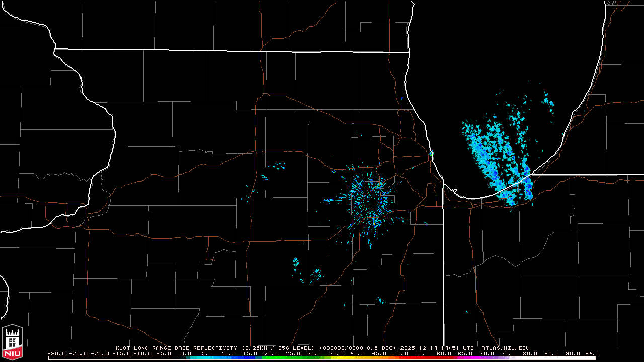Image resolution: width=644 pixels, height=362 pixels.
Task: Click the ATLAS.NIU.EDU text
Action: [506, 348]
